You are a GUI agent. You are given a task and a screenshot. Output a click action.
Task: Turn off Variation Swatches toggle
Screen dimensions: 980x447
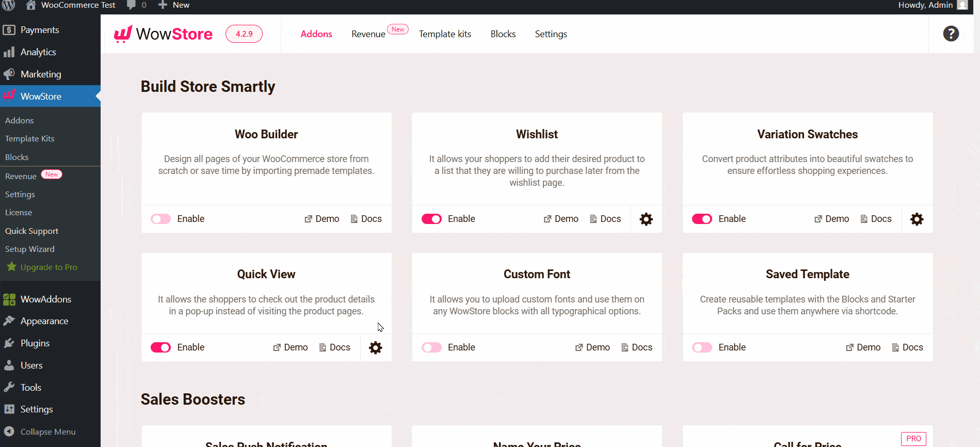(702, 219)
